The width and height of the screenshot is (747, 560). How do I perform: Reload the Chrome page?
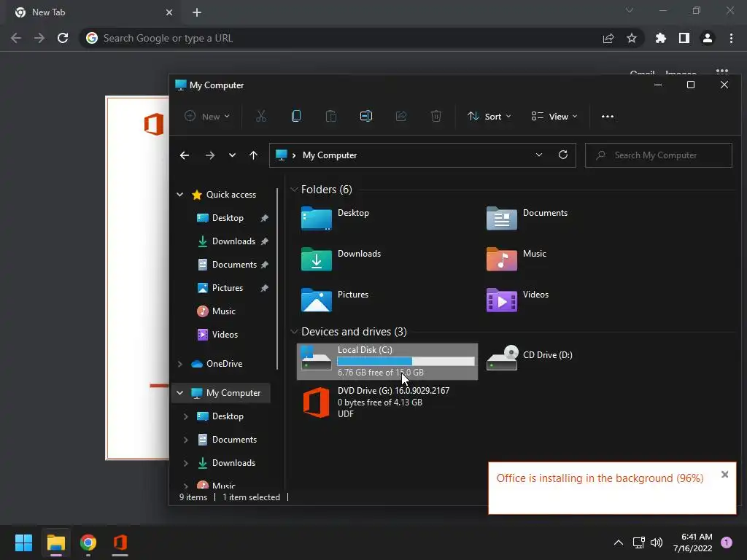pos(63,38)
